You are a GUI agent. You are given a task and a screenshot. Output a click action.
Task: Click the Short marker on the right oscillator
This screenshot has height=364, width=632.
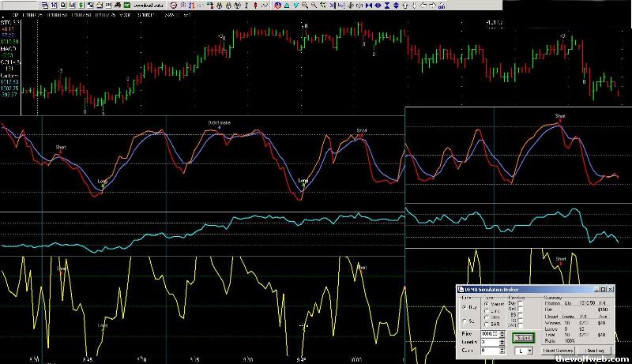[x=560, y=117]
